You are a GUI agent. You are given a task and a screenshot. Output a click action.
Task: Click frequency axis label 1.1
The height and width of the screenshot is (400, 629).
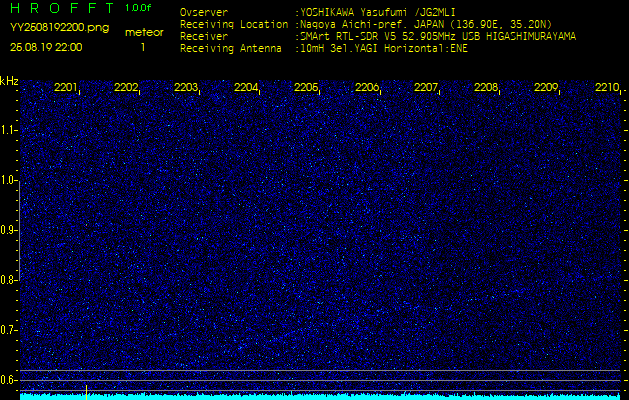coord(8,130)
